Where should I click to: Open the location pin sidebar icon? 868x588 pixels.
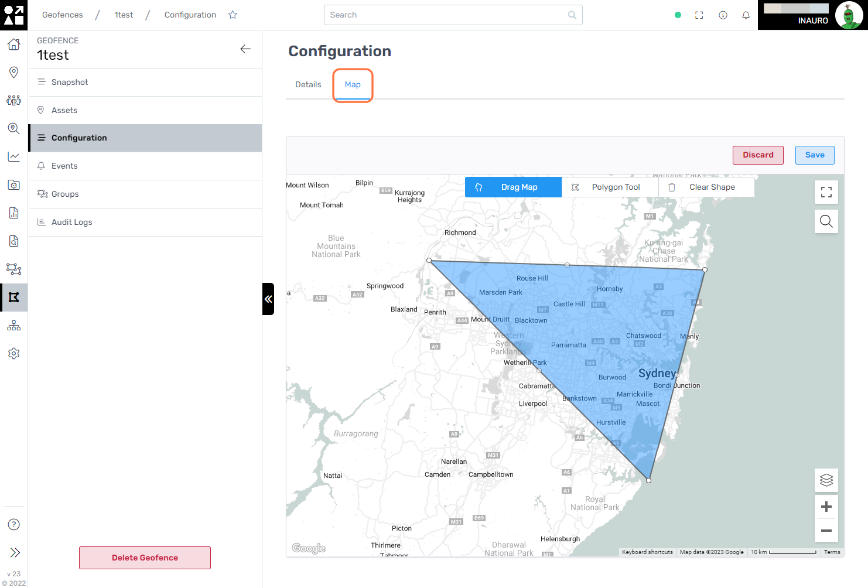coord(13,72)
